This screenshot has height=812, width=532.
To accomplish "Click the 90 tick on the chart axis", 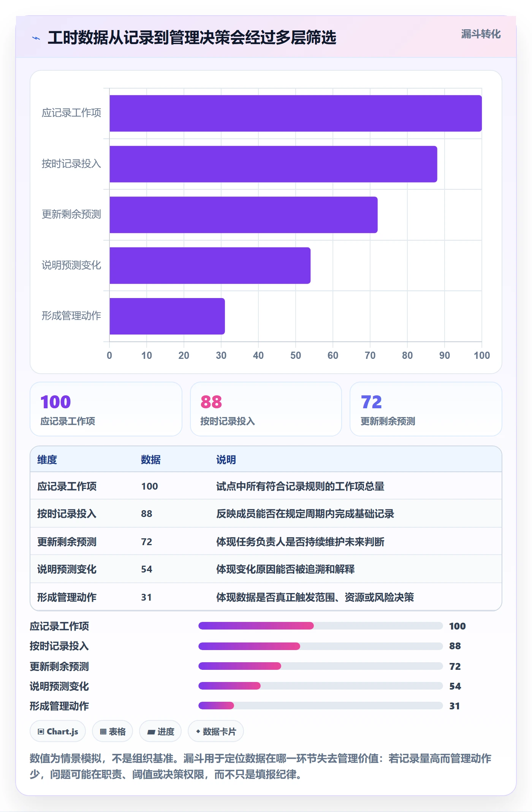I will (x=445, y=355).
